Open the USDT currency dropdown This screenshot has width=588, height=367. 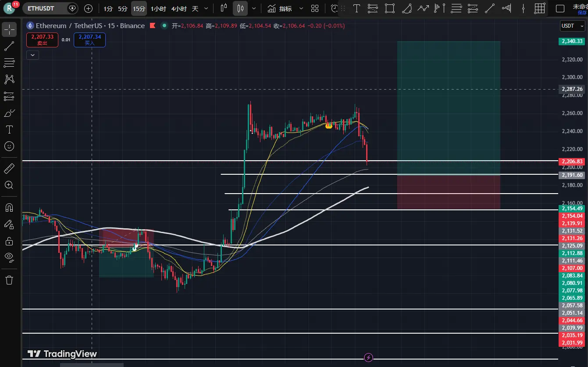tap(572, 26)
